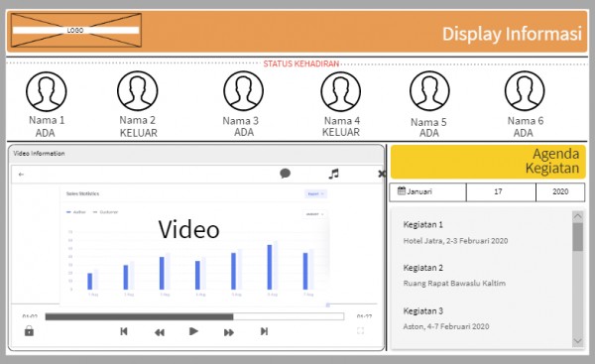Click the Nama 3 profile avatar
The image size is (595, 364).
[x=243, y=90]
